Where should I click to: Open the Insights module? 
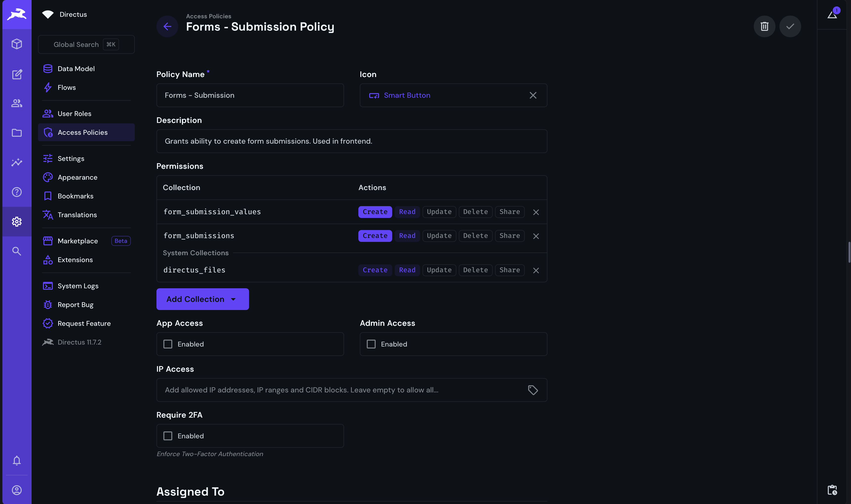(17, 162)
